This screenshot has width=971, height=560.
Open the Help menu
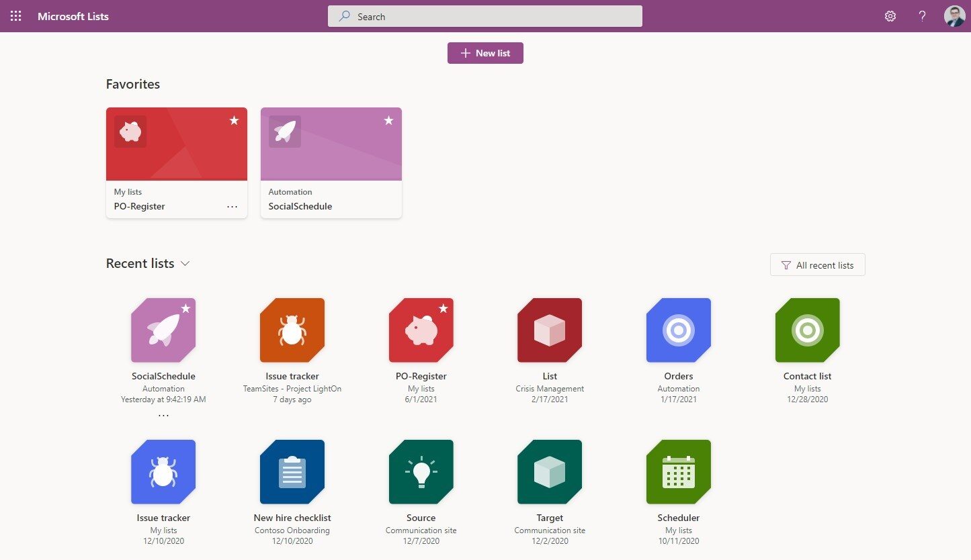(x=921, y=15)
